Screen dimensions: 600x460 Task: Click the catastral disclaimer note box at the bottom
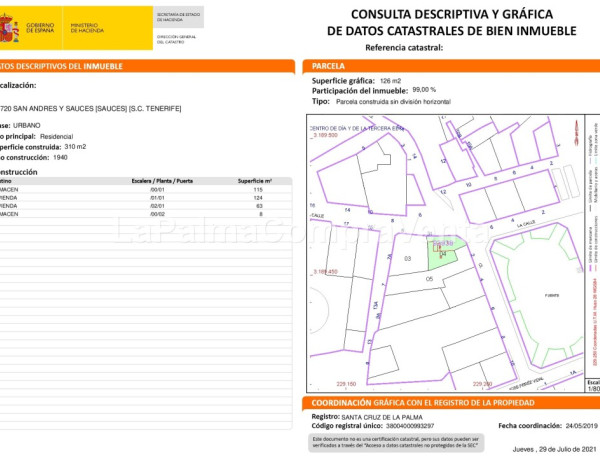coord(395,441)
